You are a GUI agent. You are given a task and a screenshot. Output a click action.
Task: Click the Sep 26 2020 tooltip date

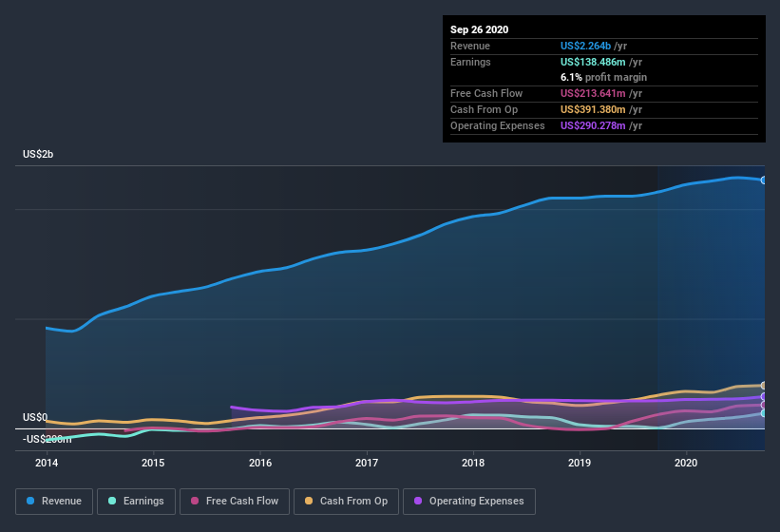coord(479,29)
